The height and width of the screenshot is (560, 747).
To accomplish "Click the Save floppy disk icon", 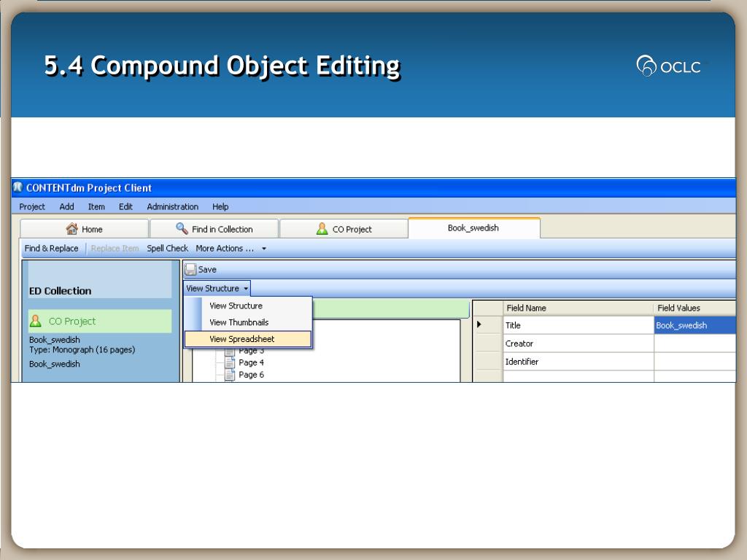I will [190, 270].
